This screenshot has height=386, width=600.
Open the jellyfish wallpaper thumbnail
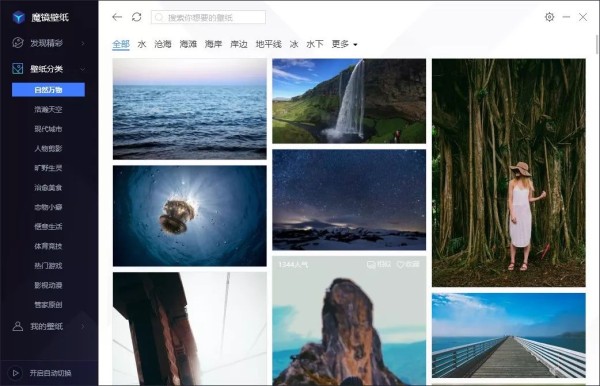pyautogui.click(x=190, y=216)
